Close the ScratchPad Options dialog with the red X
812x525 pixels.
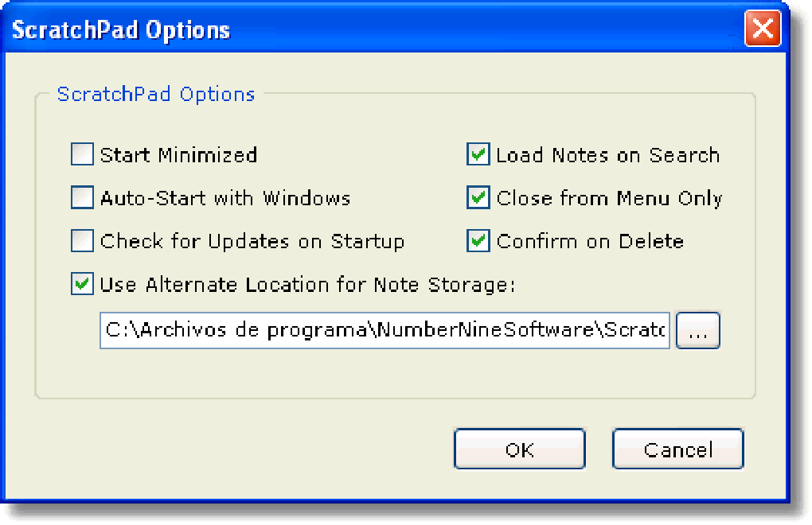[x=763, y=29]
